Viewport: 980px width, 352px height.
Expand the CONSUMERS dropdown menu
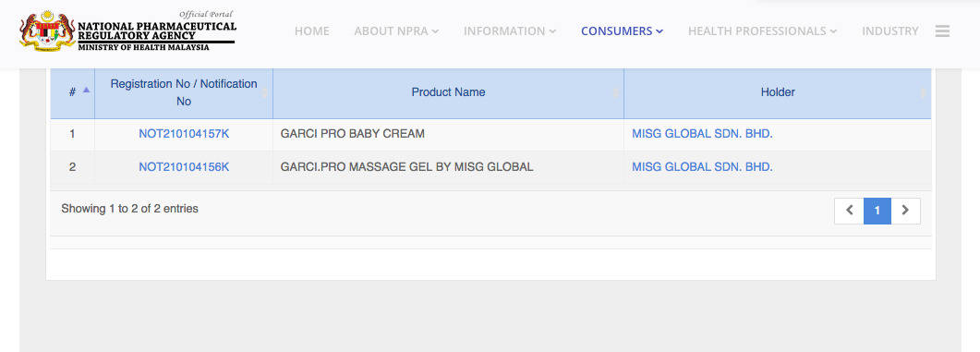click(x=622, y=30)
